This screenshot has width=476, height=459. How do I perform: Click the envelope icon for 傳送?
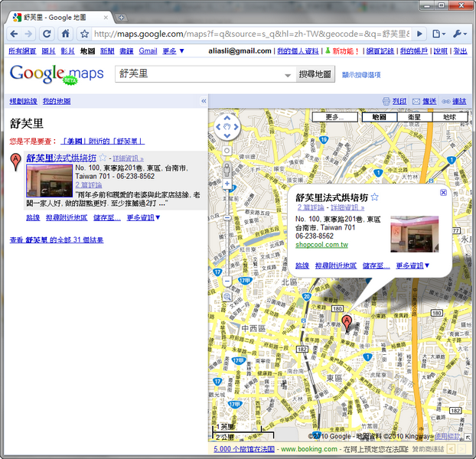click(x=416, y=101)
